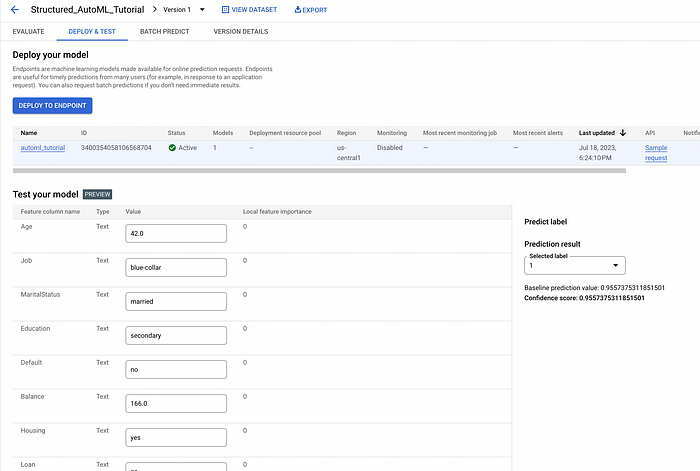Viewport: 700px width, 471px height.
Task: Click the Most recent monitoring job header
Action: pyautogui.click(x=460, y=133)
